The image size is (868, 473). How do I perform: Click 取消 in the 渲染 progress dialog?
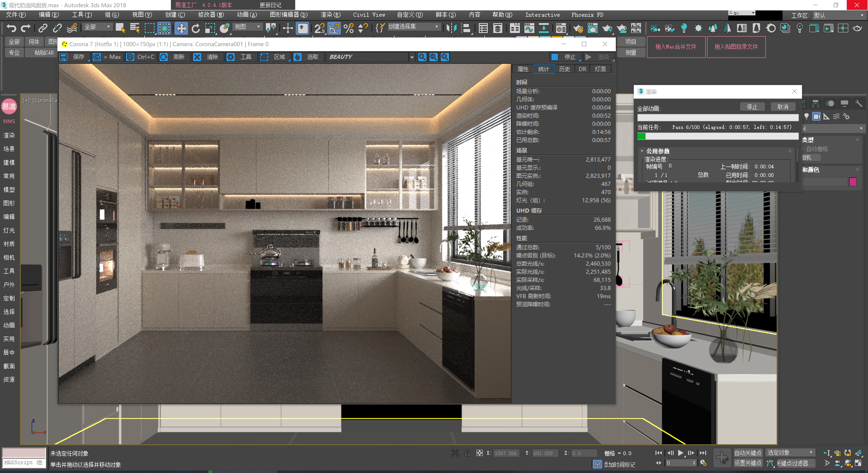(783, 107)
